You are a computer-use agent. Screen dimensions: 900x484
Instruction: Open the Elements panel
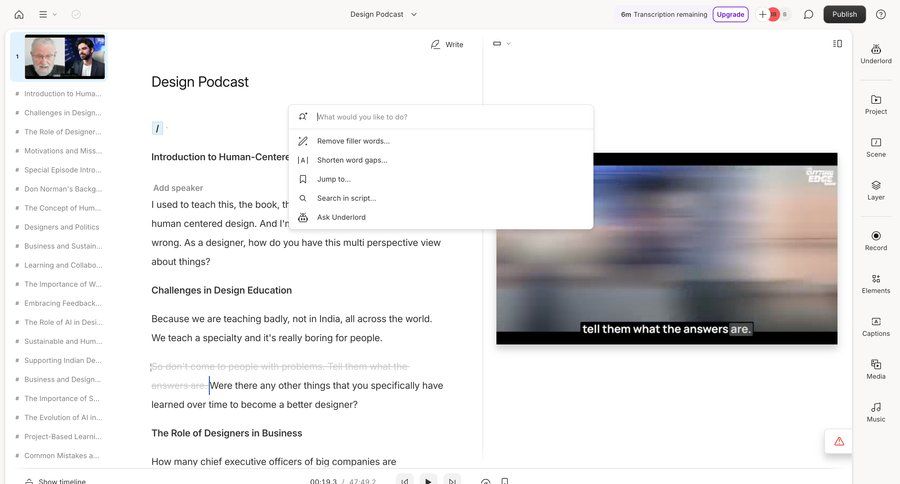coord(876,284)
